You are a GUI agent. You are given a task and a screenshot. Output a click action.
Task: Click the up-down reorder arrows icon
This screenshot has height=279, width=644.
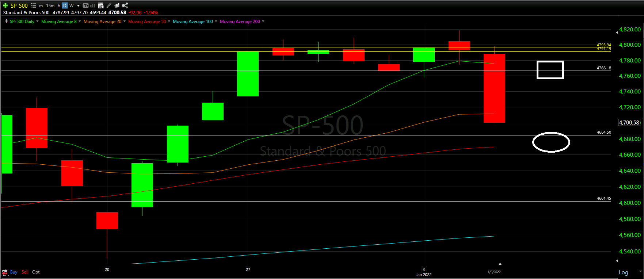6,21
